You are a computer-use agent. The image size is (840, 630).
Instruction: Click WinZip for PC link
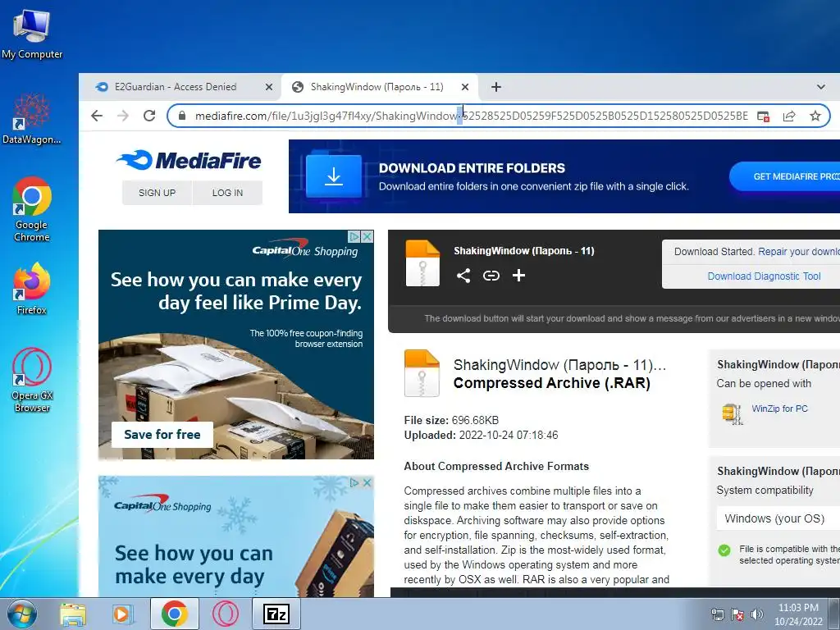(x=779, y=409)
